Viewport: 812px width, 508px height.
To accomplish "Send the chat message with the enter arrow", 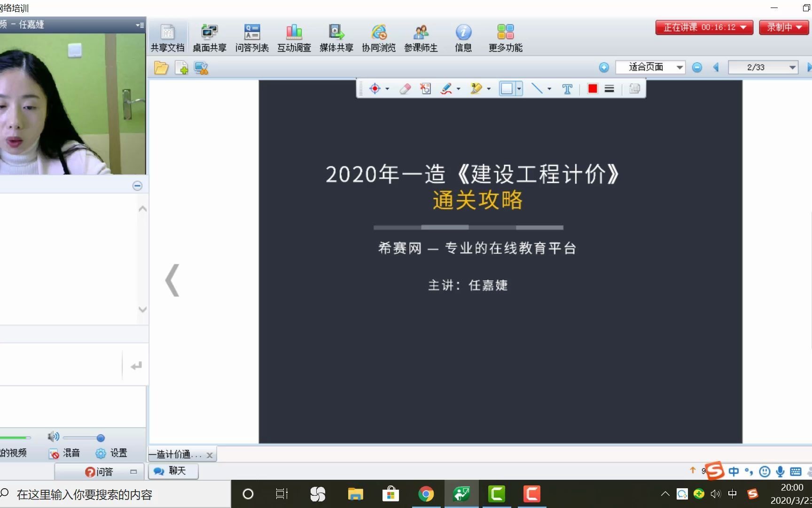I will pyautogui.click(x=136, y=366).
